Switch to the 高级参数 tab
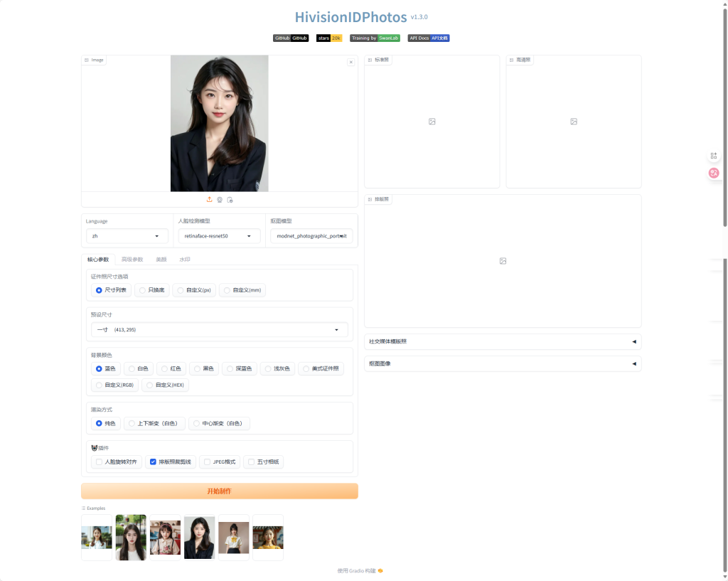This screenshot has width=728, height=581. pos(132,260)
